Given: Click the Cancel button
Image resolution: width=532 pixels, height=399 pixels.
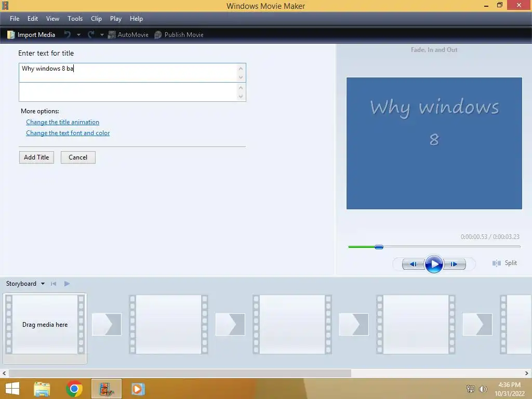Looking at the screenshot, I should [78, 157].
